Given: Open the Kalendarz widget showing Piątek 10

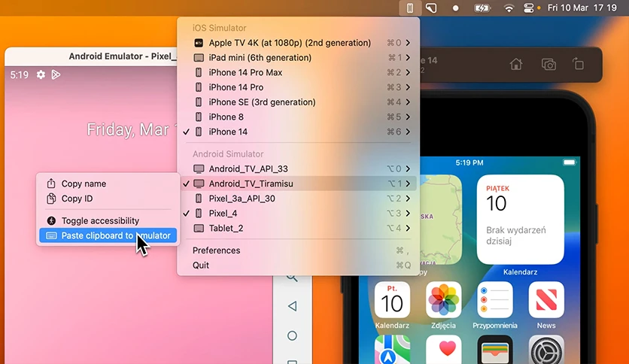Looking at the screenshot, I should (x=521, y=220).
